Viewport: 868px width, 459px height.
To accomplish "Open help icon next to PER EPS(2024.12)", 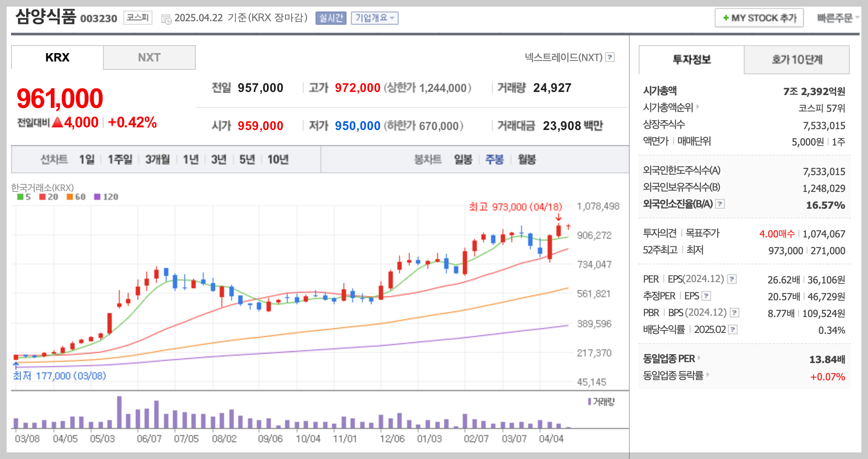I will coord(732,279).
